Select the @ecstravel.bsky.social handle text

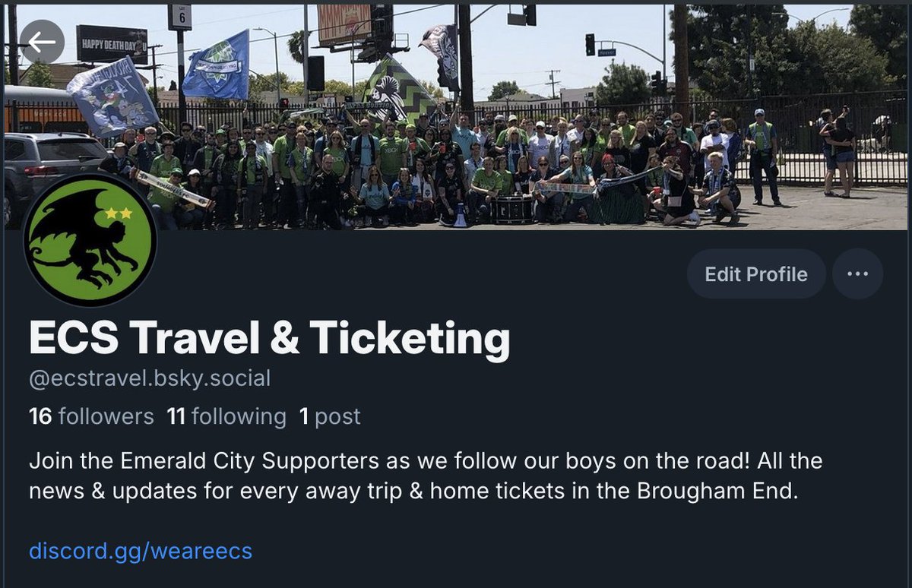pos(150,378)
